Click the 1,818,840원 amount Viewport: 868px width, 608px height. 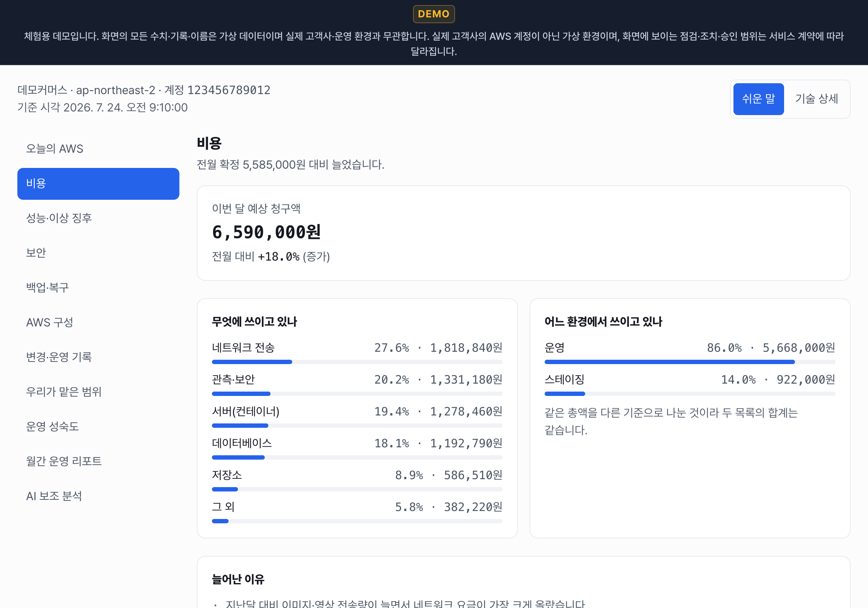tap(466, 348)
